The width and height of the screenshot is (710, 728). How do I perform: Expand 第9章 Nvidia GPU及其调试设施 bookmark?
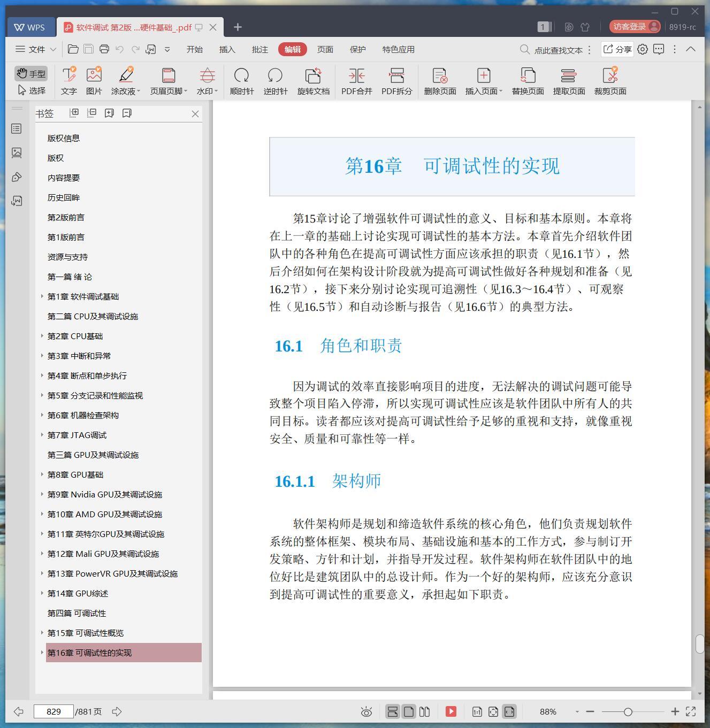pyautogui.click(x=42, y=494)
